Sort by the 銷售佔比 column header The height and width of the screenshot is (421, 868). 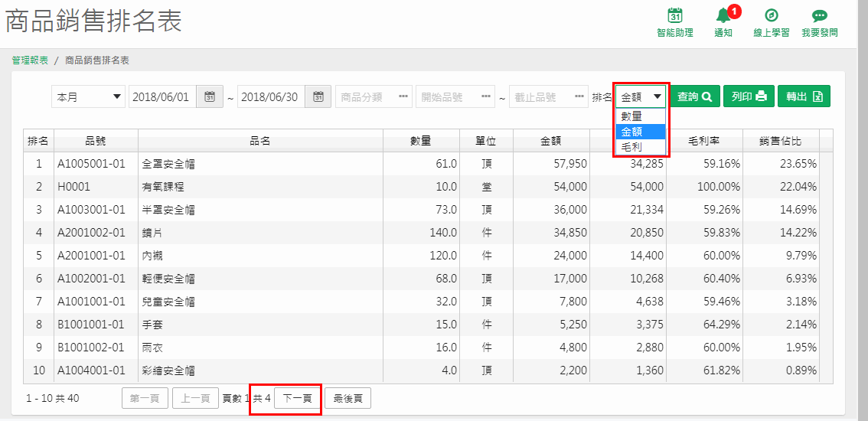coord(781,141)
